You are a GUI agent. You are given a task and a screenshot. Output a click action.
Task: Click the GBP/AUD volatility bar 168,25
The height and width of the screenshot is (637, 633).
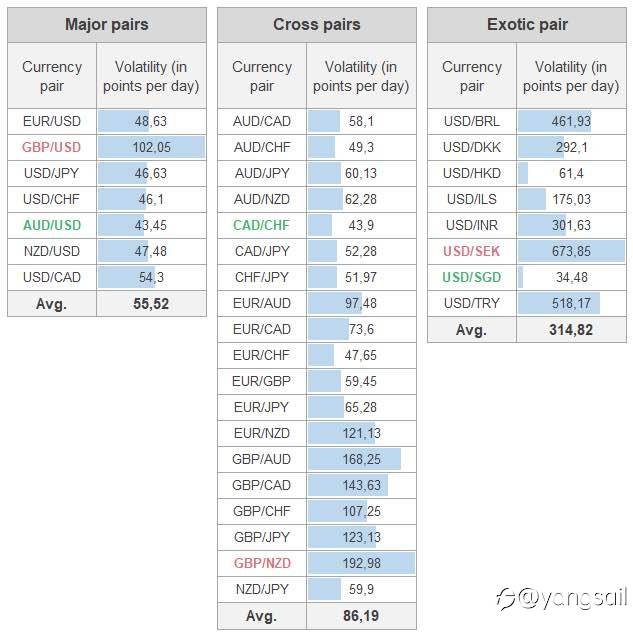pyautogui.click(x=354, y=459)
